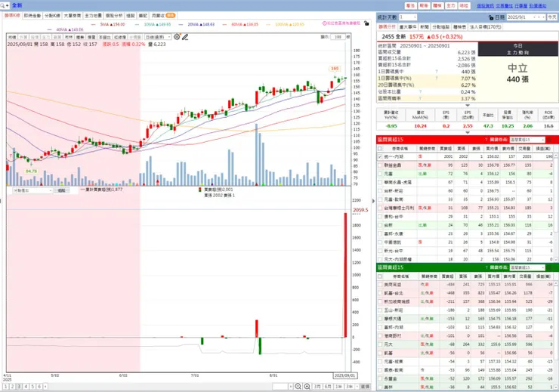Click the 1年 range button below chart
Screen dimensions: 559x392
tap(338, 386)
